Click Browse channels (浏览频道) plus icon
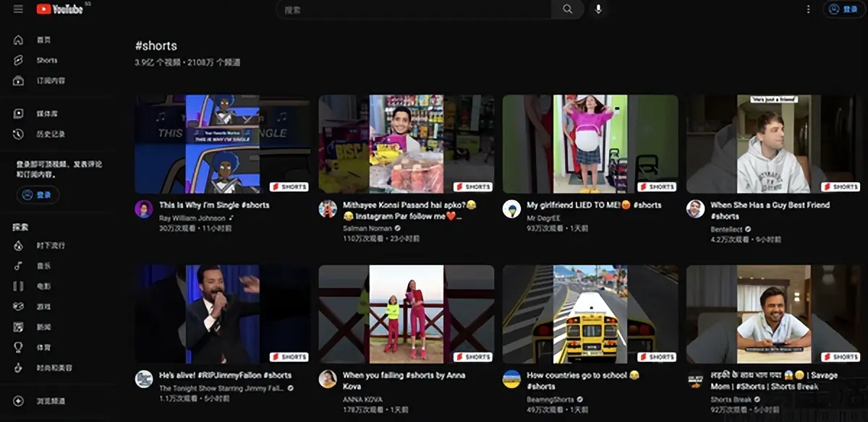The height and width of the screenshot is (422, 868). [x=19, y=400]
